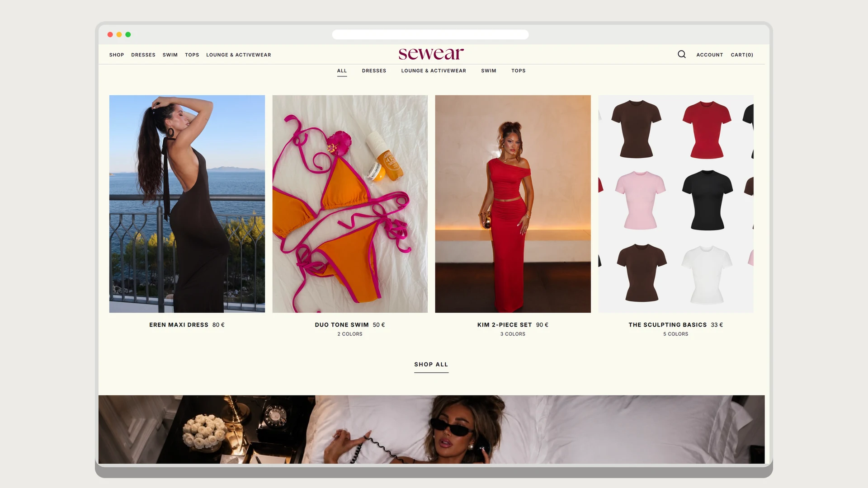Click the 2 COLORS label
This screenshot has width=868, height=488.
(x=350, y=334)
